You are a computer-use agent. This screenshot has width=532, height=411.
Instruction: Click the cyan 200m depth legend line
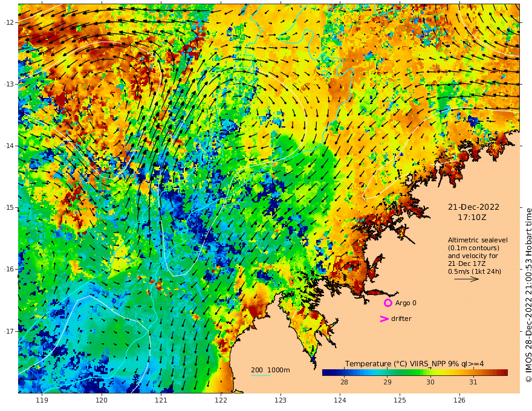260,376
